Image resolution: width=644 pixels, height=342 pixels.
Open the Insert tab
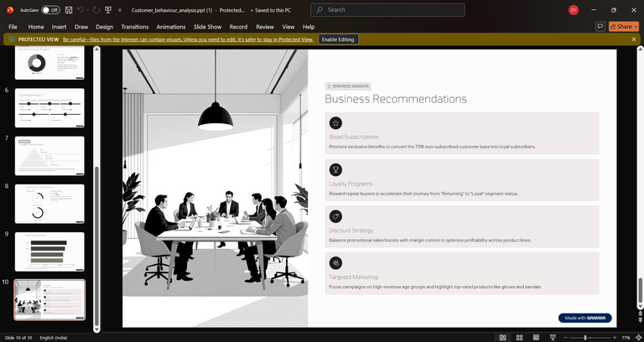pos(59,27)
